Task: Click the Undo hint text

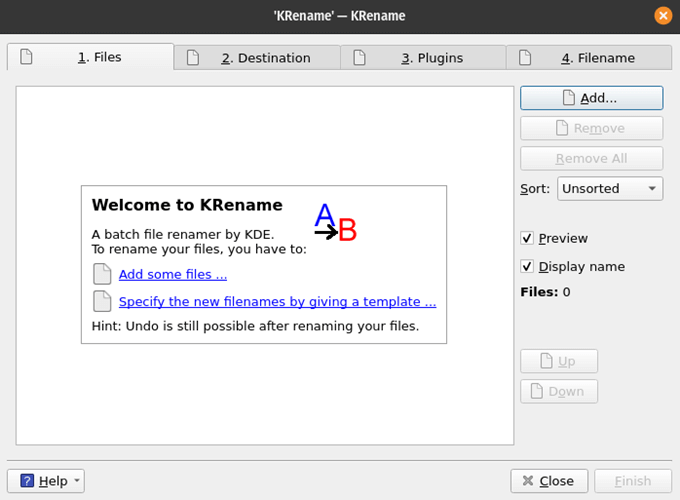Action: tap(255, 326)
